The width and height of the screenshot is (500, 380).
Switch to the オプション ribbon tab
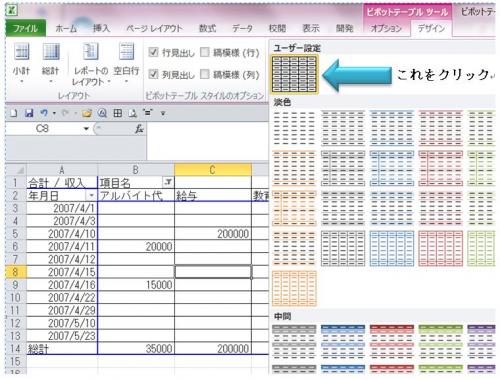click(x=386, y=28)
